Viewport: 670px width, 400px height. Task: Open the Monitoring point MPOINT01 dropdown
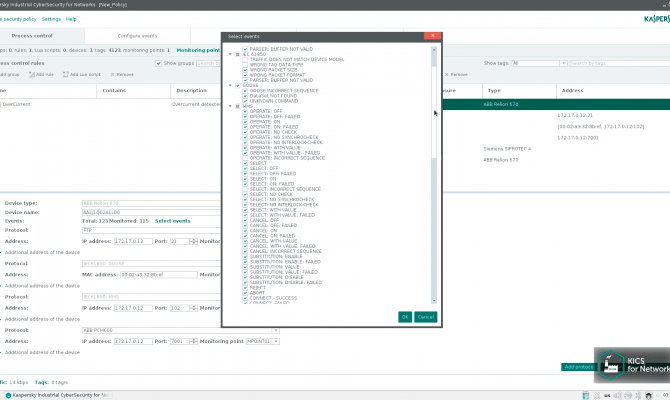[x=276, y=341]
